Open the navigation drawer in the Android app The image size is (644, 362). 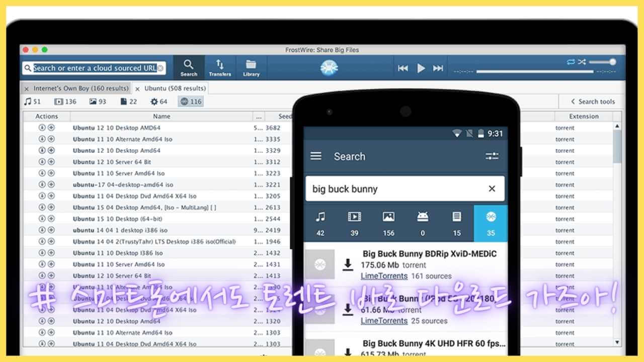316,156
